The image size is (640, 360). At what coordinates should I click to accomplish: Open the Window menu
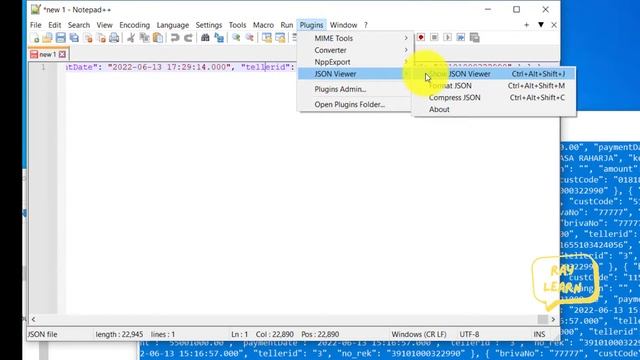(x=343, y=25)
